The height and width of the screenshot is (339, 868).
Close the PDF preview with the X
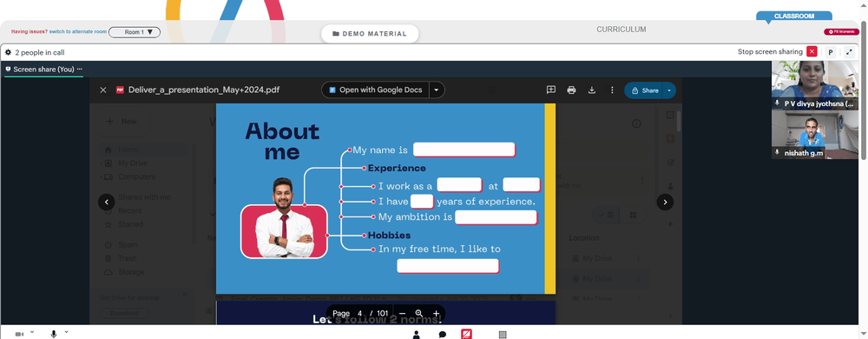103,90
